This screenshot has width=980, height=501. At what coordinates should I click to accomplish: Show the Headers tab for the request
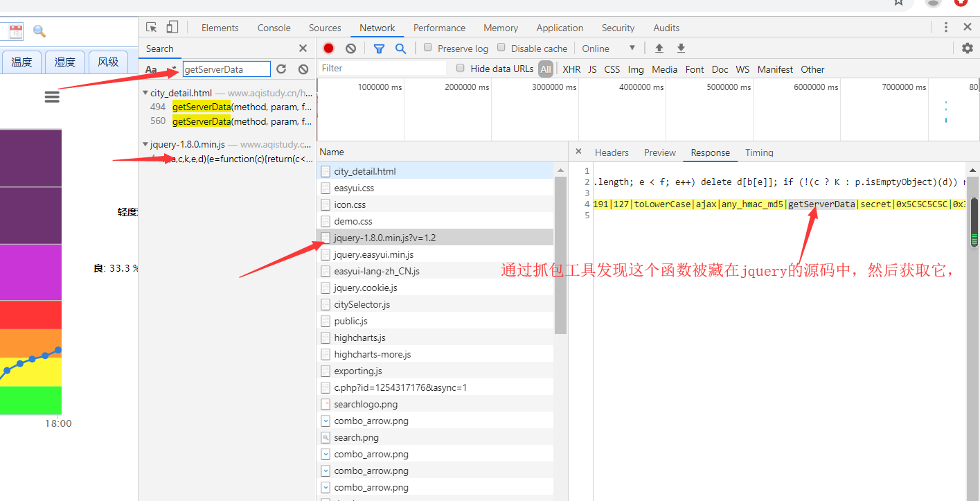click(x=612, y=152)
